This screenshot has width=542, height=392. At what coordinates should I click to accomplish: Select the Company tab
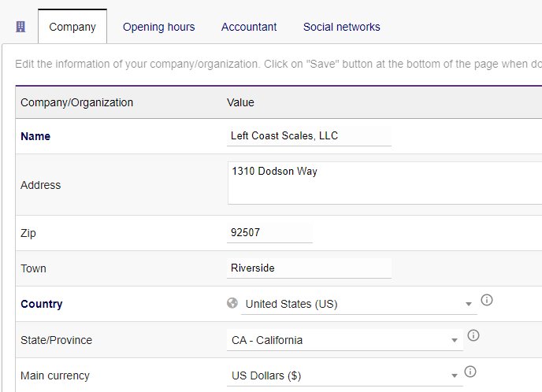[x=72, y=27]
